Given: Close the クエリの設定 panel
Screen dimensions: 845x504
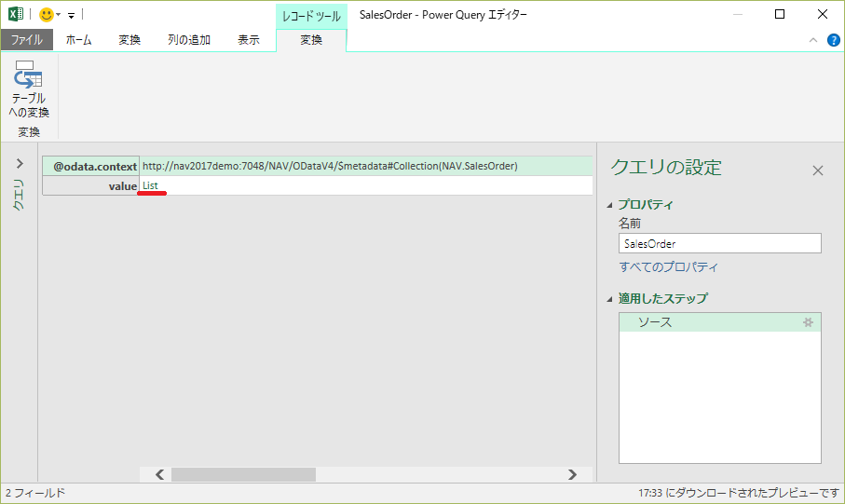Looking at the screenshot, I should [x=817, y=170].
